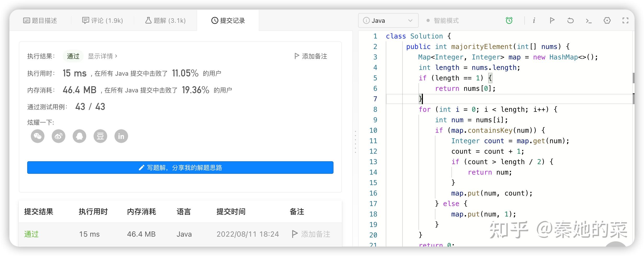Click the green alarm clock timer icon
This screenshot has width=644, height=256.
point(509,20)
